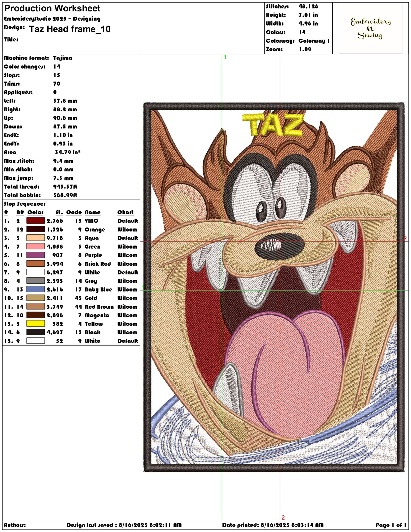Click the Right value 88.2 mm
The height and width of the screenshot is (532, 411).
point(65,109)
